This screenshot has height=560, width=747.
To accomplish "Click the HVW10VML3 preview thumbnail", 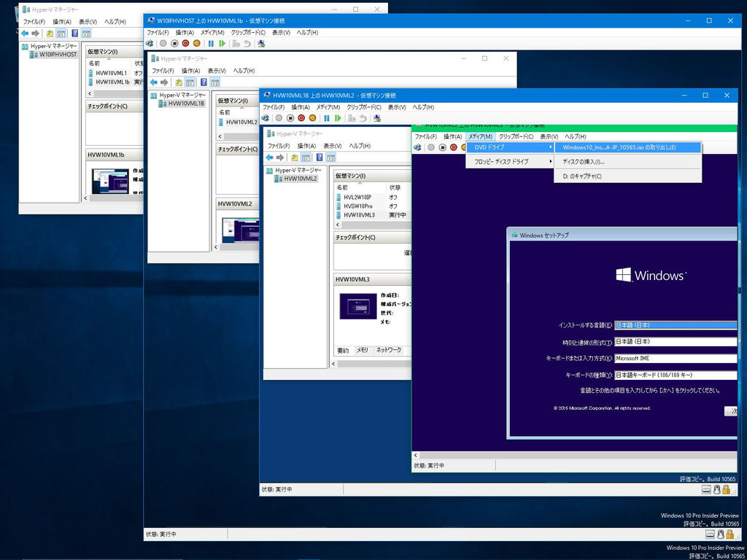I will point(357,306).
